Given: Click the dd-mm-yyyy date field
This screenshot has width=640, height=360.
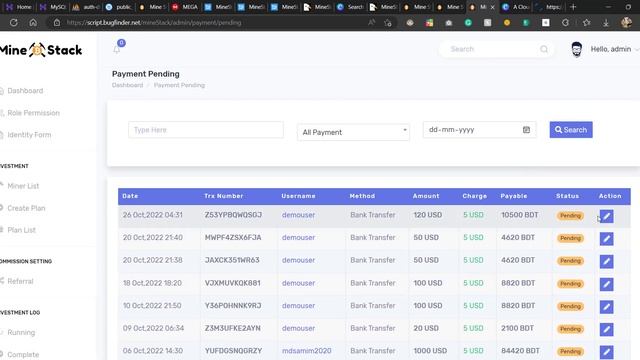Looking at the screenshot, I should 479,130.
